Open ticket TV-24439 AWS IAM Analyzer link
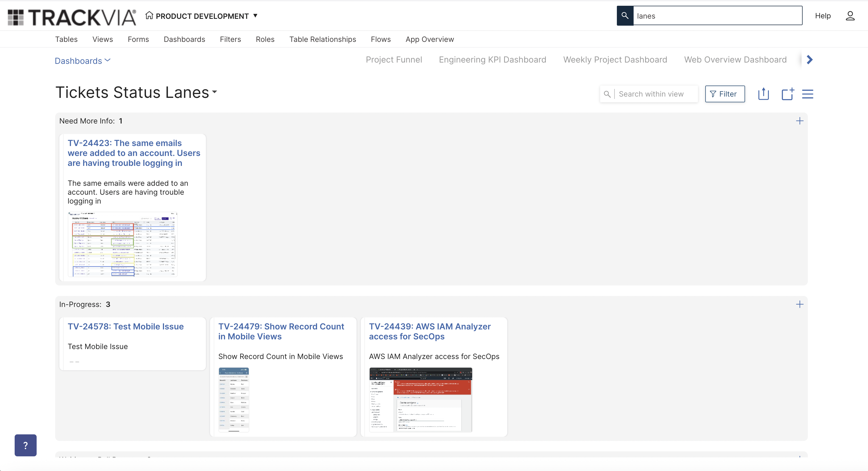868x471 pixels. (x=430, y=332)
